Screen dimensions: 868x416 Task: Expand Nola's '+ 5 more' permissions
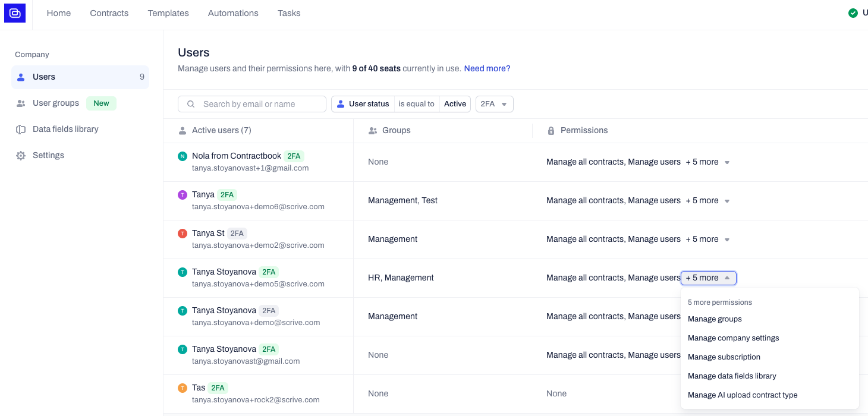707,162
